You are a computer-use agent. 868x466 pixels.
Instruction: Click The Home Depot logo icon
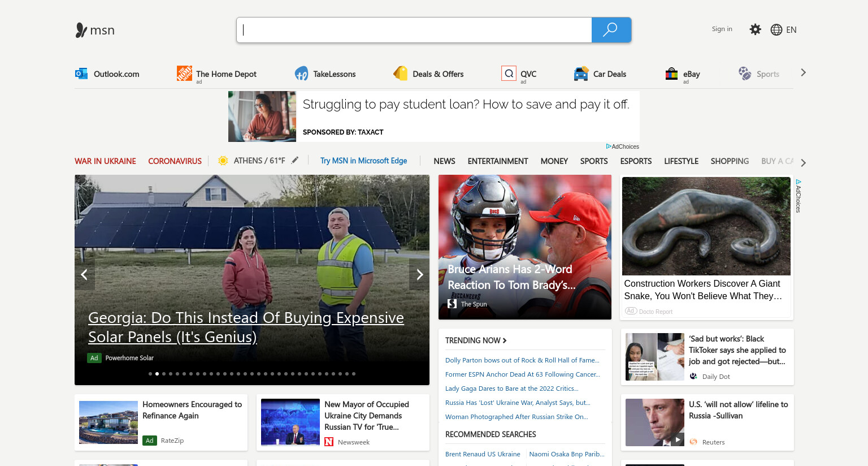coord(184,74)
